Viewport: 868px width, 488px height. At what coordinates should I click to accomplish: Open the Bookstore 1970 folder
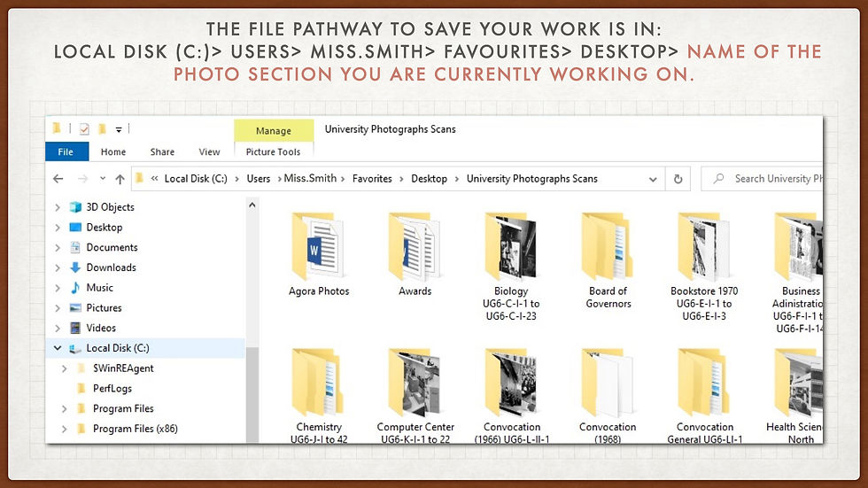tap(704, 266)
